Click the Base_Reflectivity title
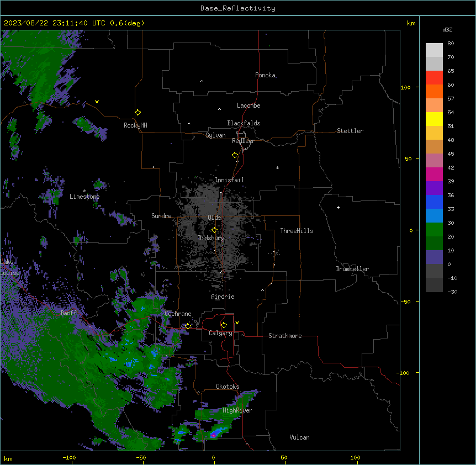Image resolution: width=476 pixels, height=465 pixels. click(x=238, y=8)
